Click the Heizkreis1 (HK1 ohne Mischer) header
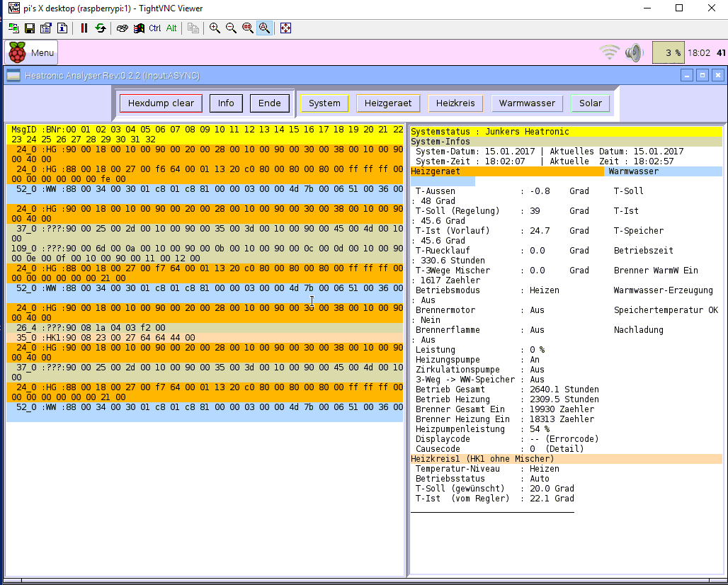 point(567,459)
